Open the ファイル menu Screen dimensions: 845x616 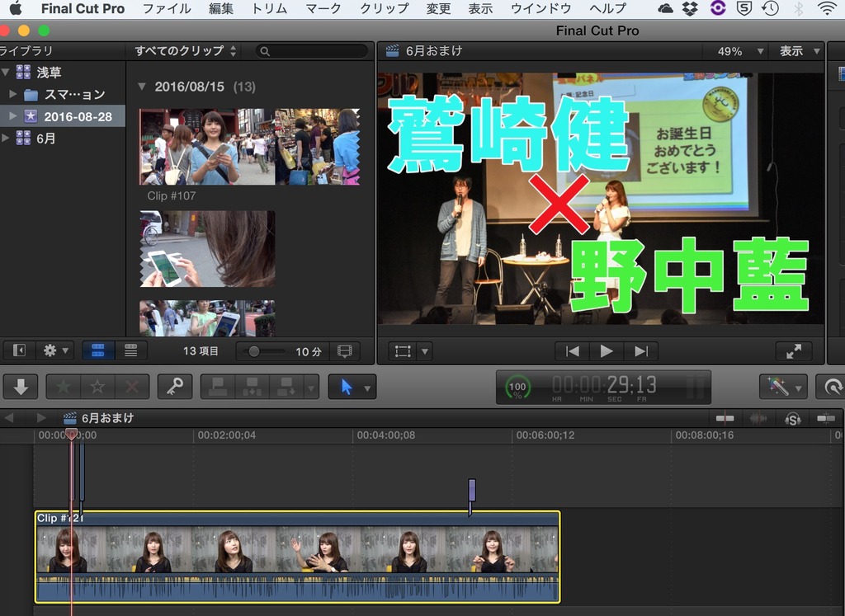pyautogui.click(x=167, y=8)
